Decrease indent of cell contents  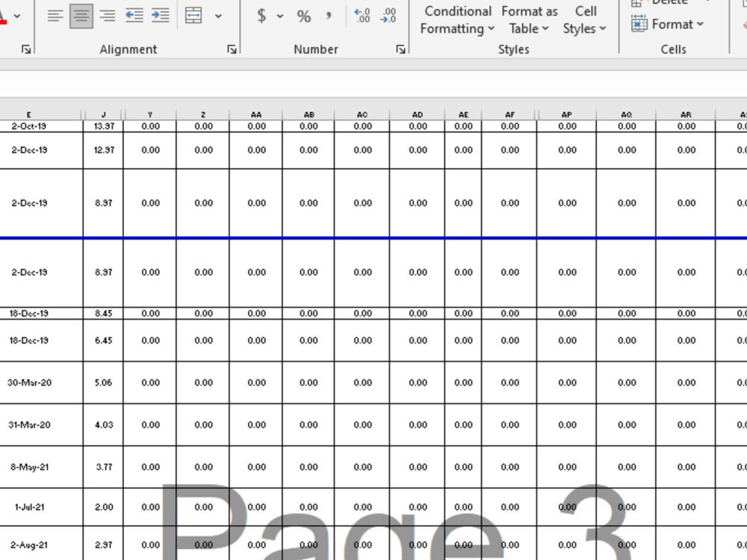coord(134,16)
